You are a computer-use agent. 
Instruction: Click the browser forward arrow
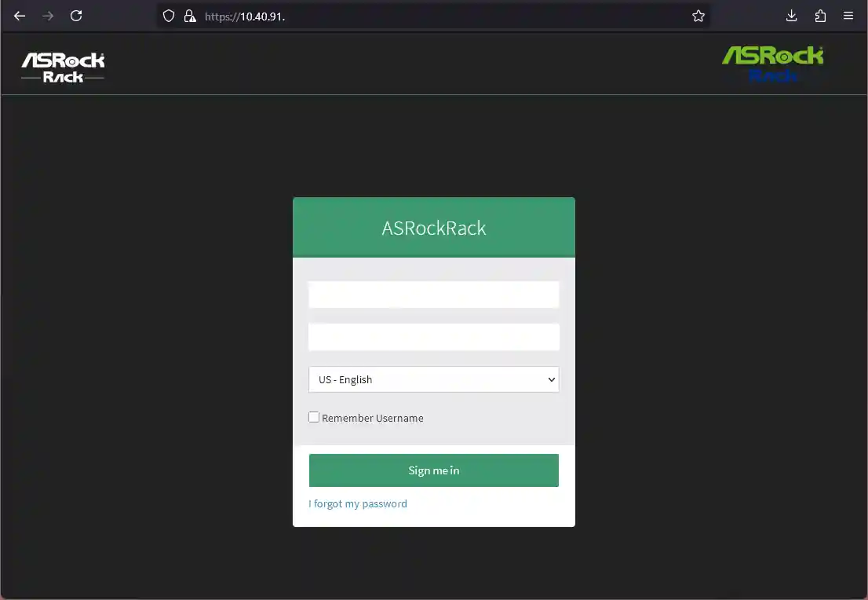48,16
